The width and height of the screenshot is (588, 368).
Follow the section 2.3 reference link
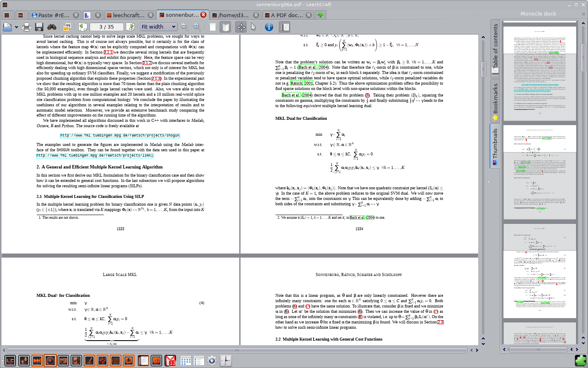tap(440, 322)
